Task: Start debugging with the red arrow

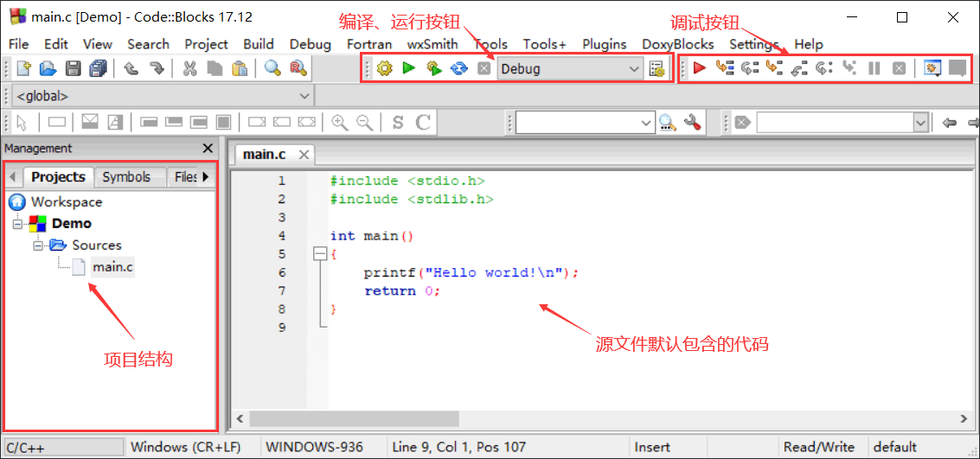Action: point(700,68)
